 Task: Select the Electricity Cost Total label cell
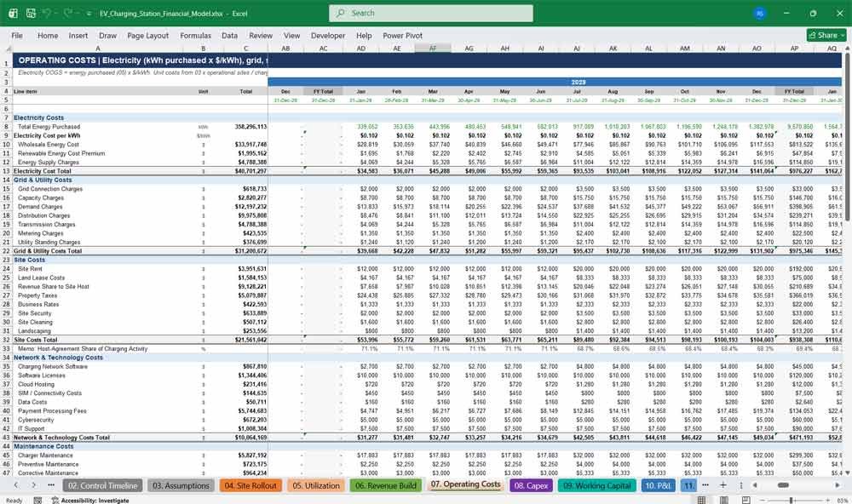[43, 171]
